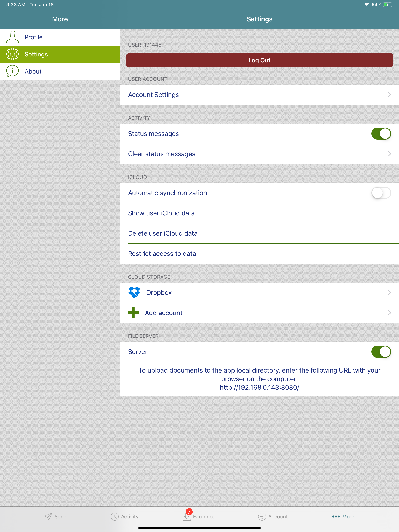The image size is (399, 532).
Task: Select Settings in the More menu
Action: (x=60, y=54)
